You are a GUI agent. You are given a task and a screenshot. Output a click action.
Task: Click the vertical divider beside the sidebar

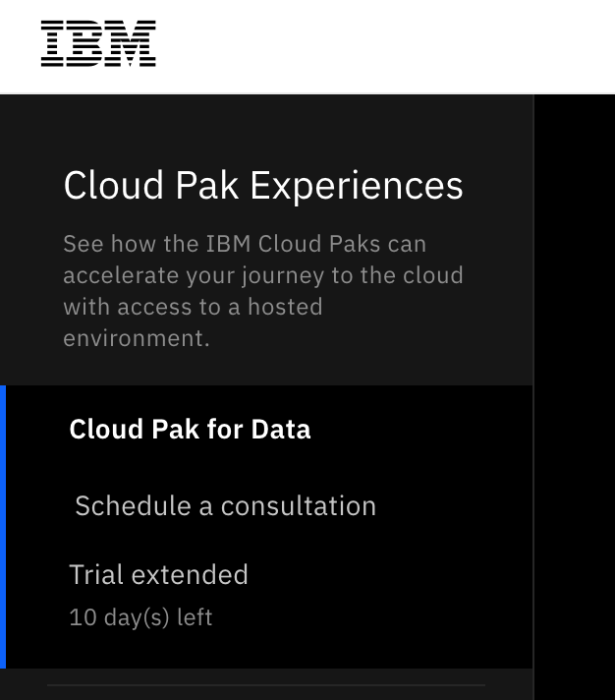click(x=533, y=393)
